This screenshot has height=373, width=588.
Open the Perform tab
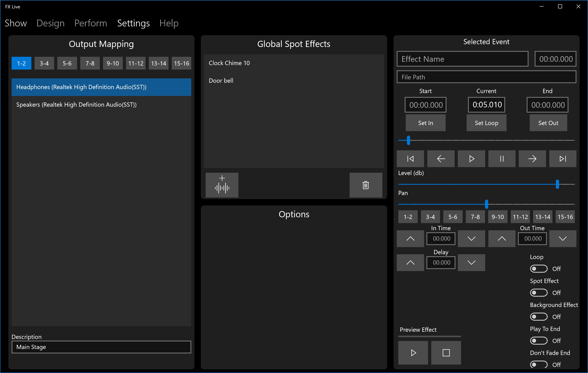click(91, 23)
